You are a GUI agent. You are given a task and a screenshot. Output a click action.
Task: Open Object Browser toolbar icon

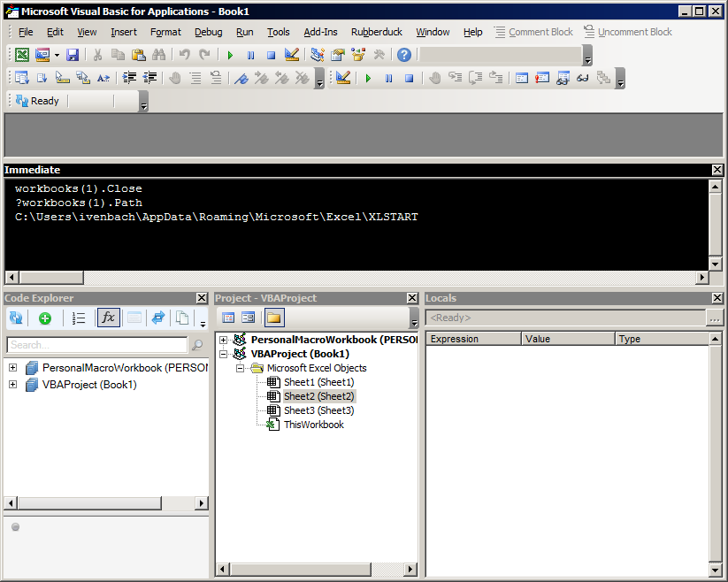click(x=358, y=55)
